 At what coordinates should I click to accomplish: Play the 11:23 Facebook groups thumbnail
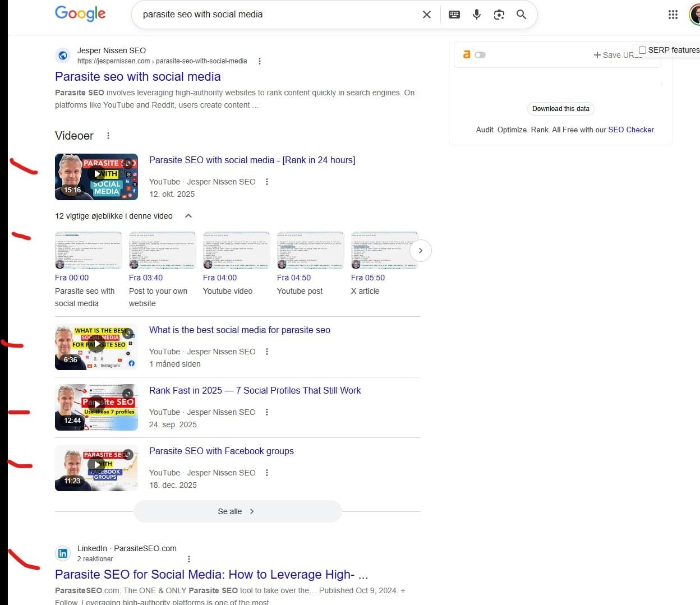[x=96, y=468]
